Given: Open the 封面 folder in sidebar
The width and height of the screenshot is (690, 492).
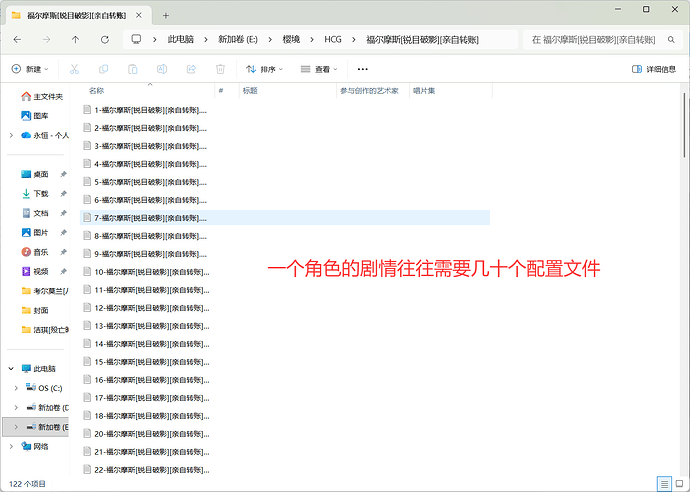Looking at the screenshot, I should [x=35, y=310].
